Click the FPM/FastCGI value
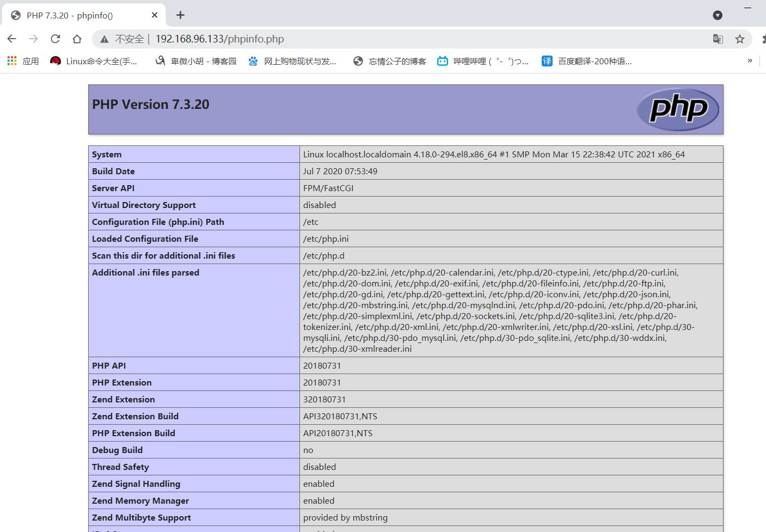Image resolution: width=766 pixels, height=532 pixels. (328, 188)
